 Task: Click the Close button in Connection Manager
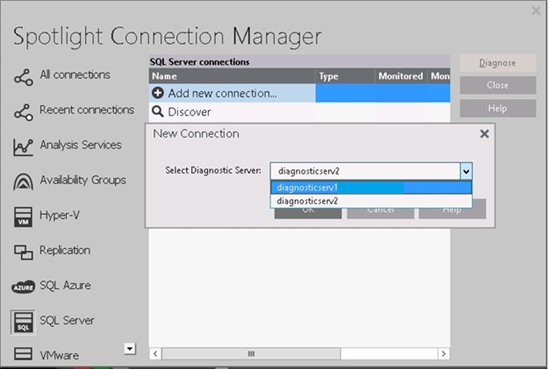[498, 85]
